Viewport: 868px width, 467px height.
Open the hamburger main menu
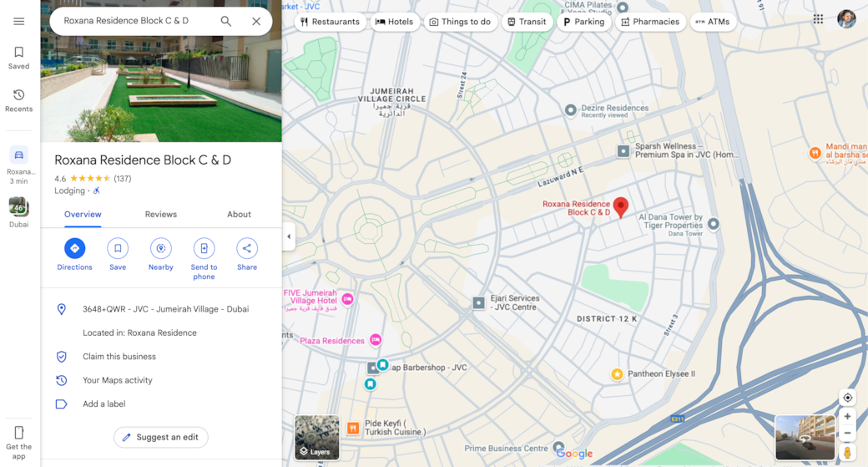click(x=19, y=22)
